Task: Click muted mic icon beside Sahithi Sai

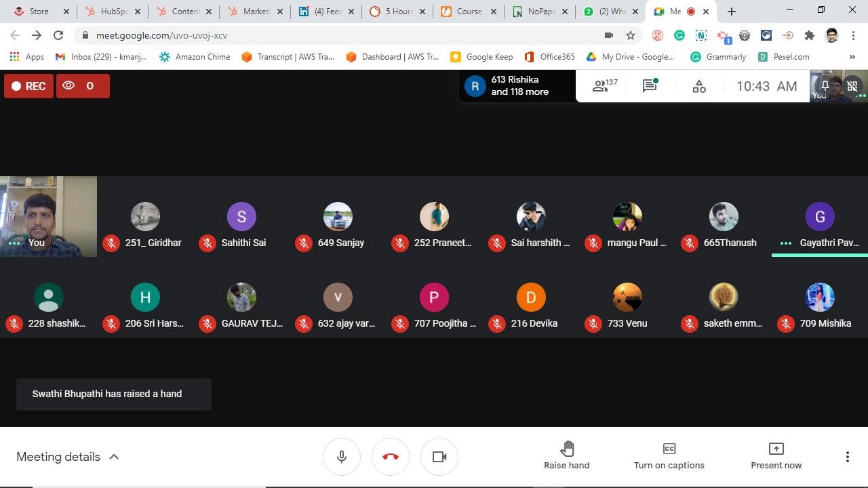Action: point(207,243)
